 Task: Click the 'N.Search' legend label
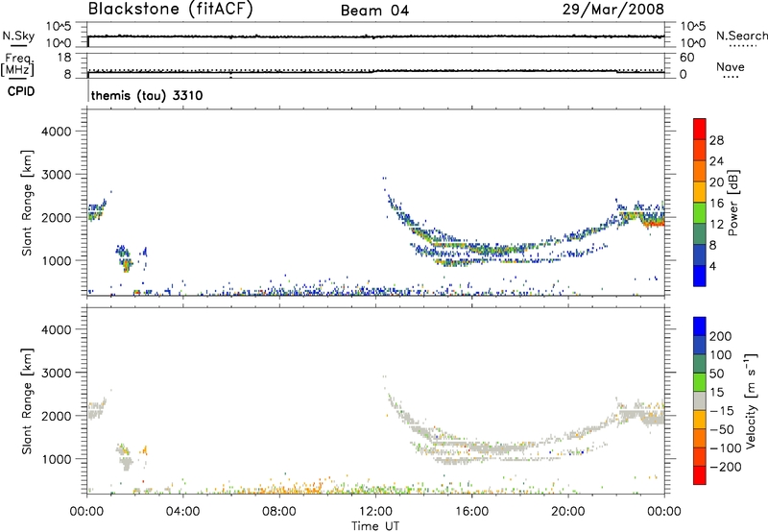[741, 36]
